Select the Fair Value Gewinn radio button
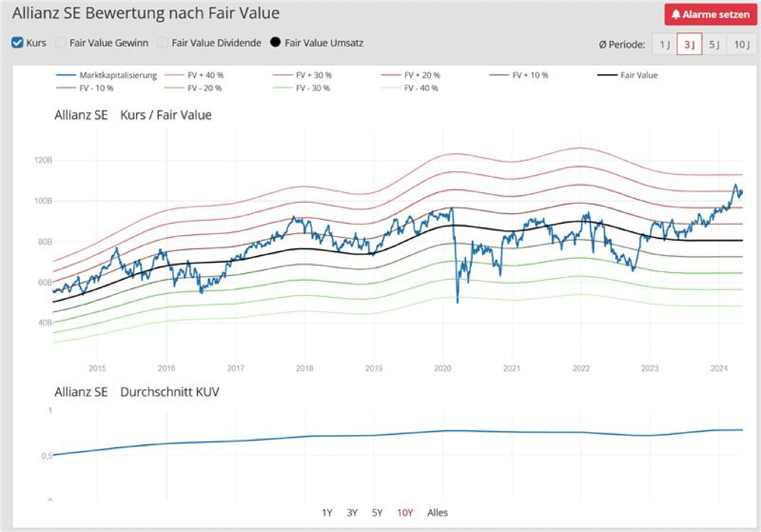 (61, 43)
